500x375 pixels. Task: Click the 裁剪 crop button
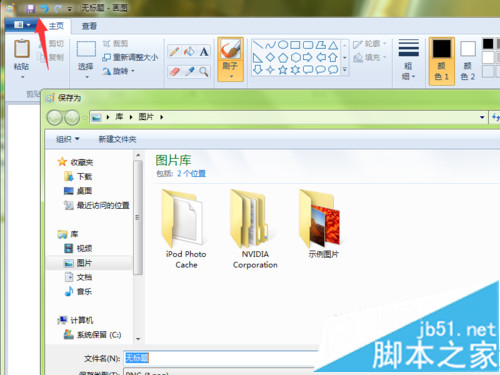click(115, 44)
